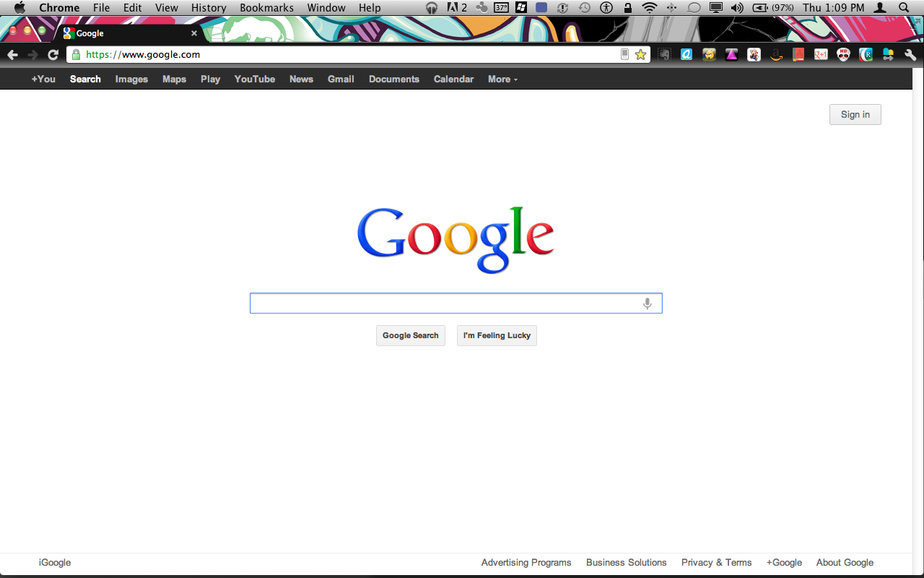Click the blue 'a' extension icon
This screenshot has height=578, width=924.
click(x=687, y=54)
